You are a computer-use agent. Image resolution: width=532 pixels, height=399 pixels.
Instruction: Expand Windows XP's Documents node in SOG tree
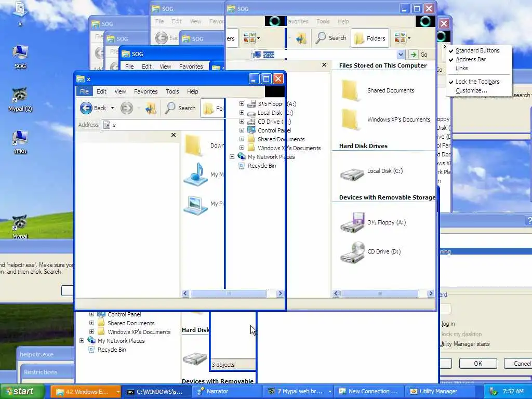coord(242,148)
